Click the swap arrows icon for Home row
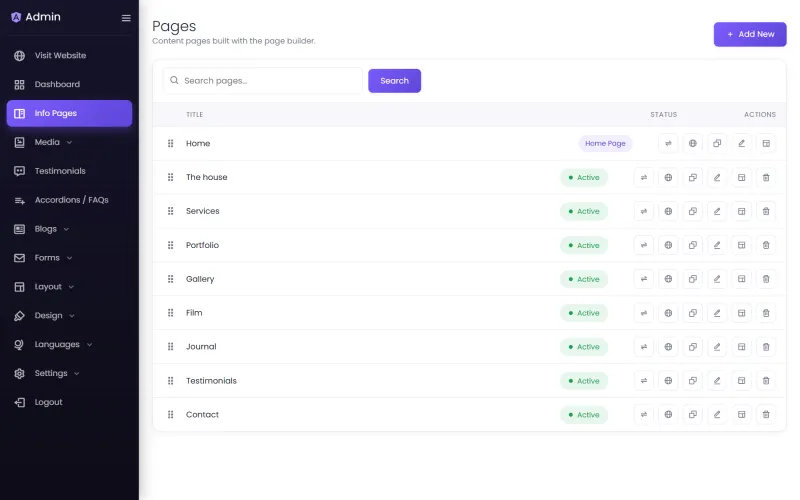Viewport: 800px width, 500px height. 668,143
